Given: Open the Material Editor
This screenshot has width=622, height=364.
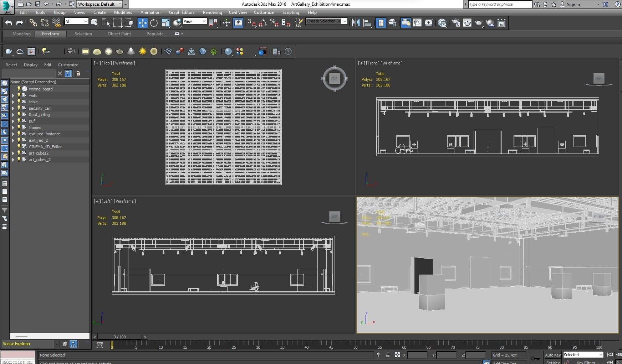Looking at the screenshot, I should tap(443, 23).
